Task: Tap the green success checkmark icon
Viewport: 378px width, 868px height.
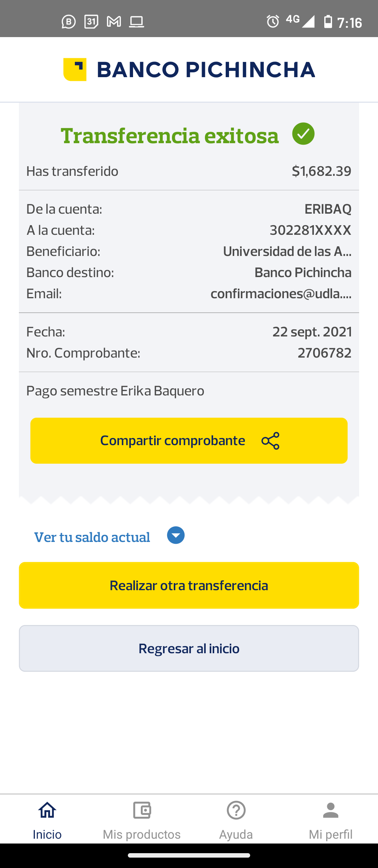Action: coord(303,134)
